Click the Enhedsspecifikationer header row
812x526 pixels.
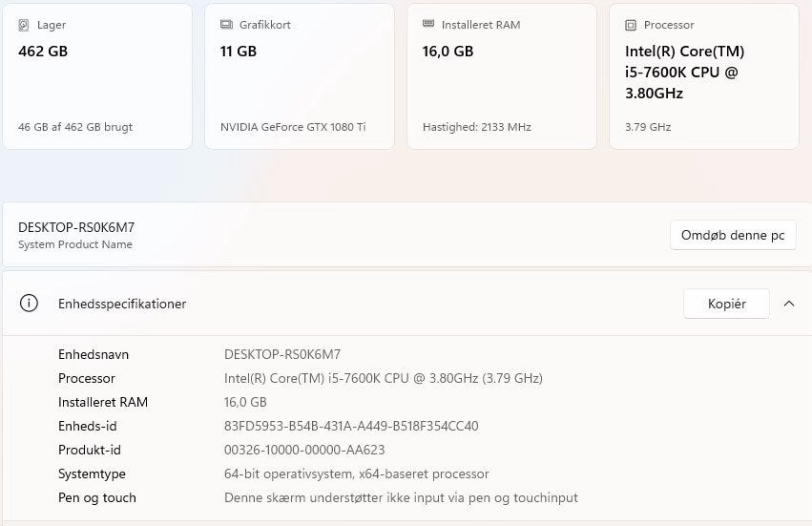click(407, 304)
